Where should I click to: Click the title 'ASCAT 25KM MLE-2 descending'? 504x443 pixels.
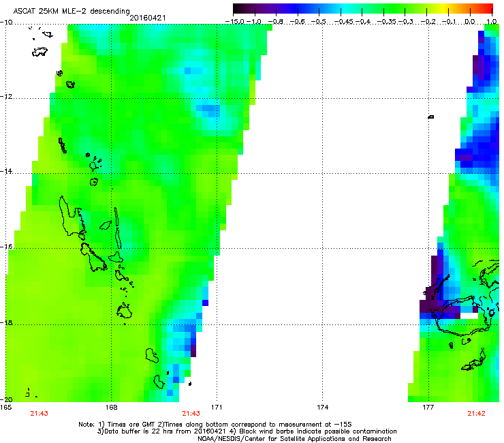pos(72,11)
